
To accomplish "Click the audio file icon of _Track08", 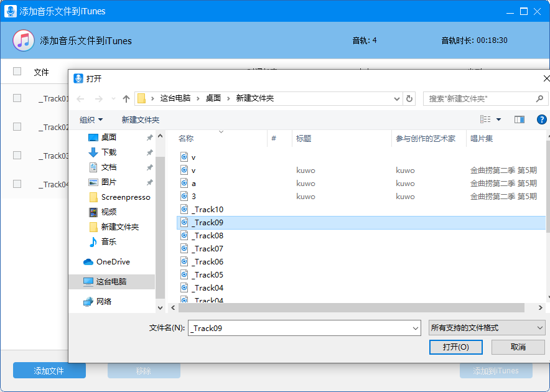I will coord(184,235).
